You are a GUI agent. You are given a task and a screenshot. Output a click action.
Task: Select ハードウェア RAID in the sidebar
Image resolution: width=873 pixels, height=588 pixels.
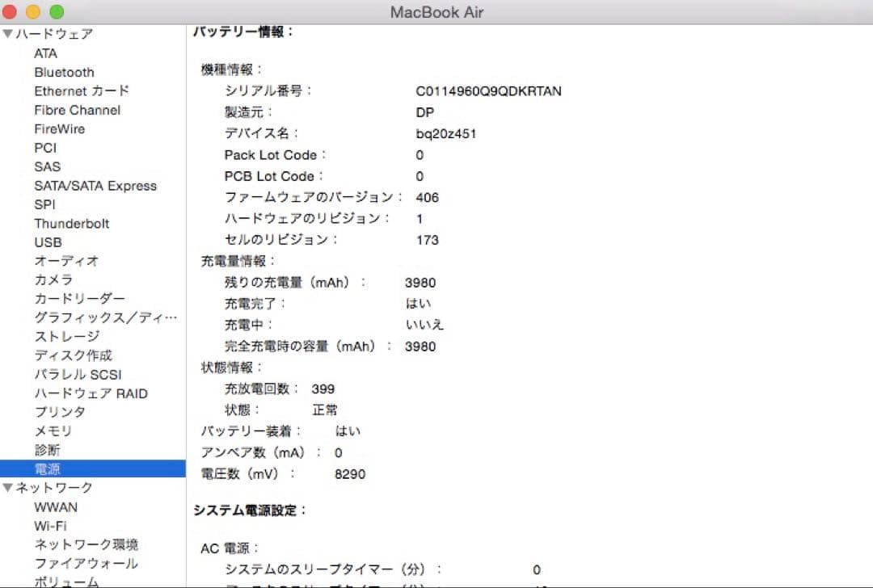91,393
